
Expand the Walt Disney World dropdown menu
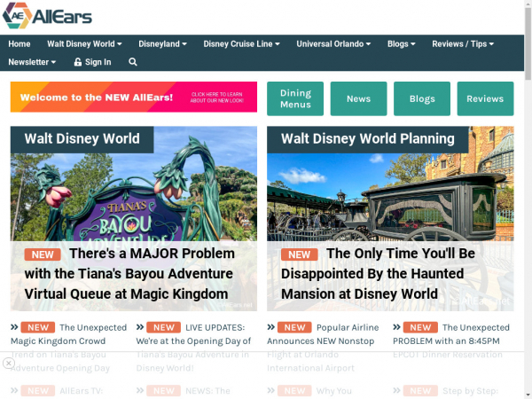(x=84, y=43)
